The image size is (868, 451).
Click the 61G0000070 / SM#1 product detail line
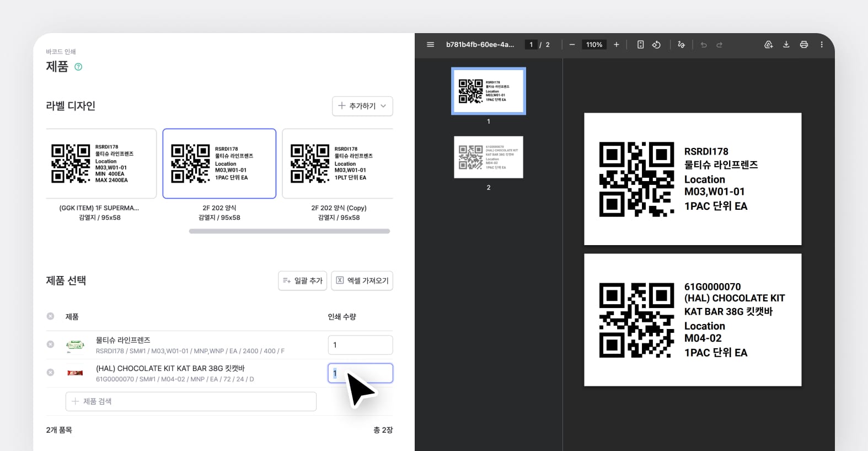[x=175, y=379]
